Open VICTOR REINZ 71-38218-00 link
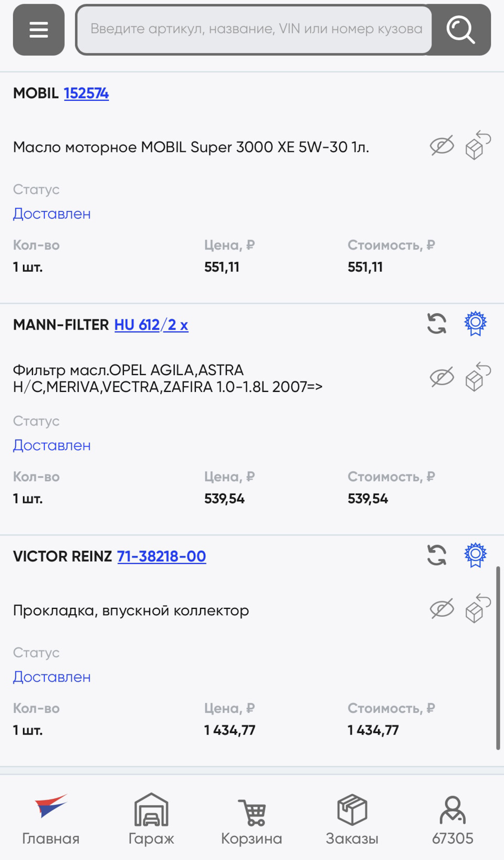 tap(161, 557)
